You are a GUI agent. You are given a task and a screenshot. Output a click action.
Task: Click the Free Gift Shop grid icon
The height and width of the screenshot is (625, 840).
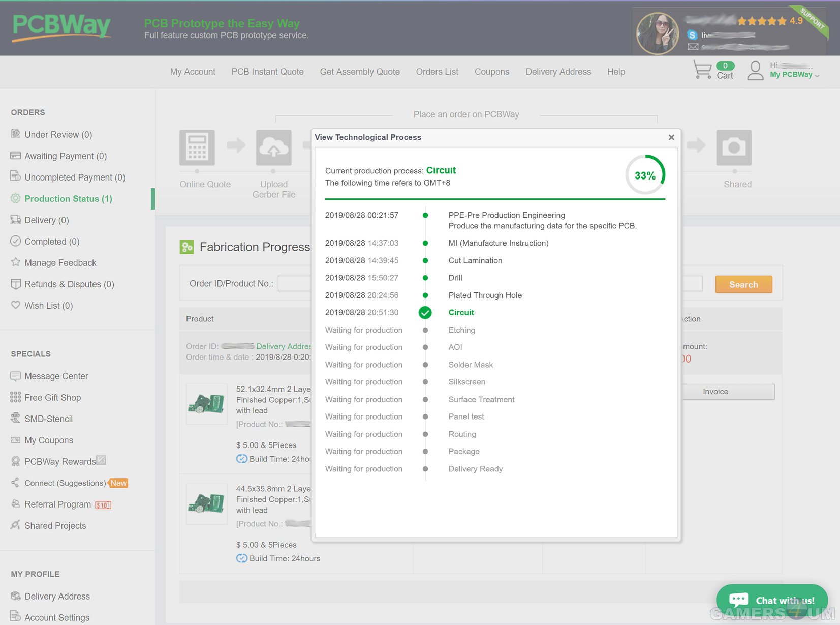click(16, 397)
